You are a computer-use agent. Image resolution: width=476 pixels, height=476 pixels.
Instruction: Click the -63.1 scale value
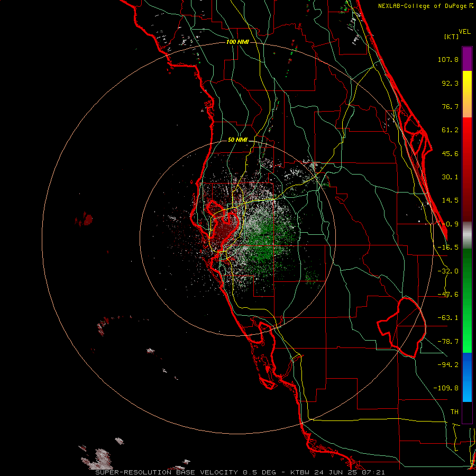coord(448,318)
